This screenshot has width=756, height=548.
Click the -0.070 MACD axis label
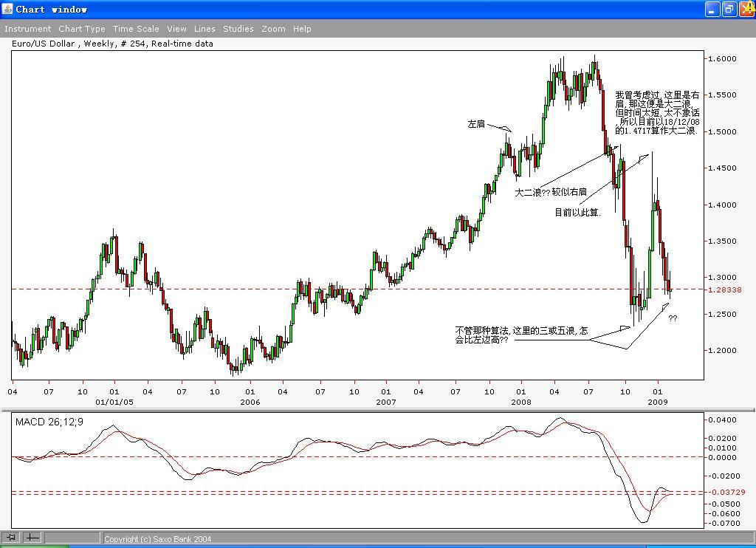tap(724, 524)
